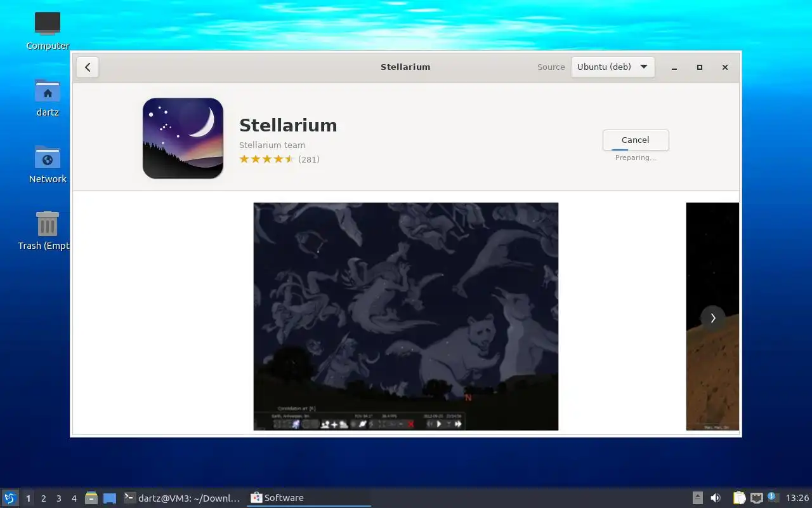The image size is (812, 508).
Task: Click the (281) review count
Action: pos(309,159)
